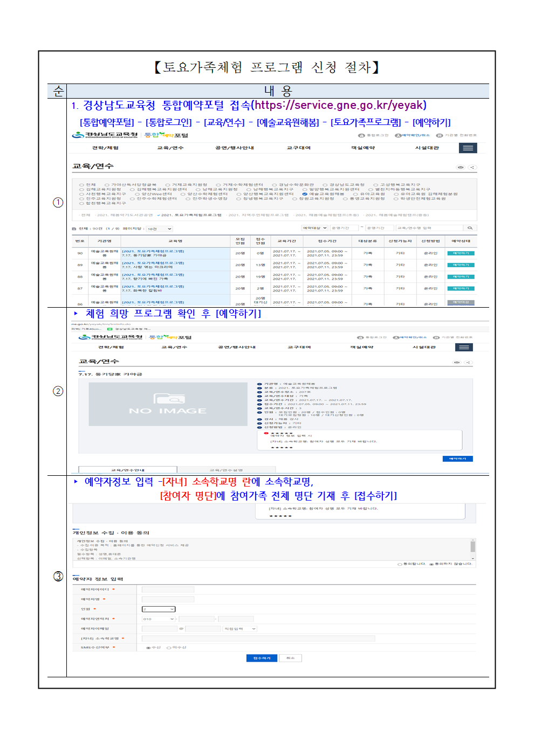Open hamburger menu on 가야금 detail page

tap(464, 347)
